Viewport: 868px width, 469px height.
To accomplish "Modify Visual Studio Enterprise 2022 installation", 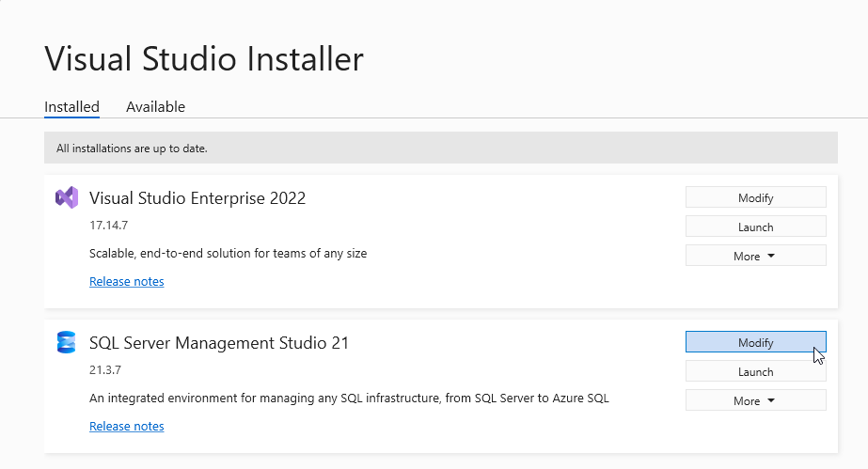I will pyautogui.click(x=755, y=197).
